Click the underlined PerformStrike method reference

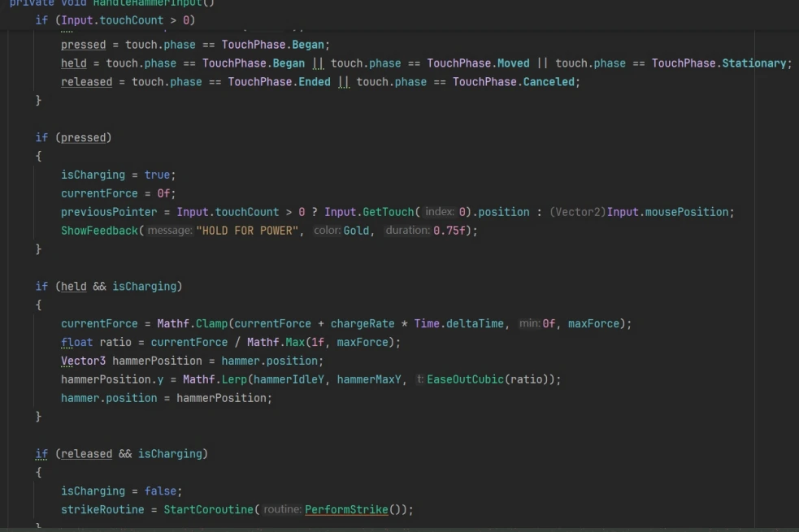[x=346, y=509]
